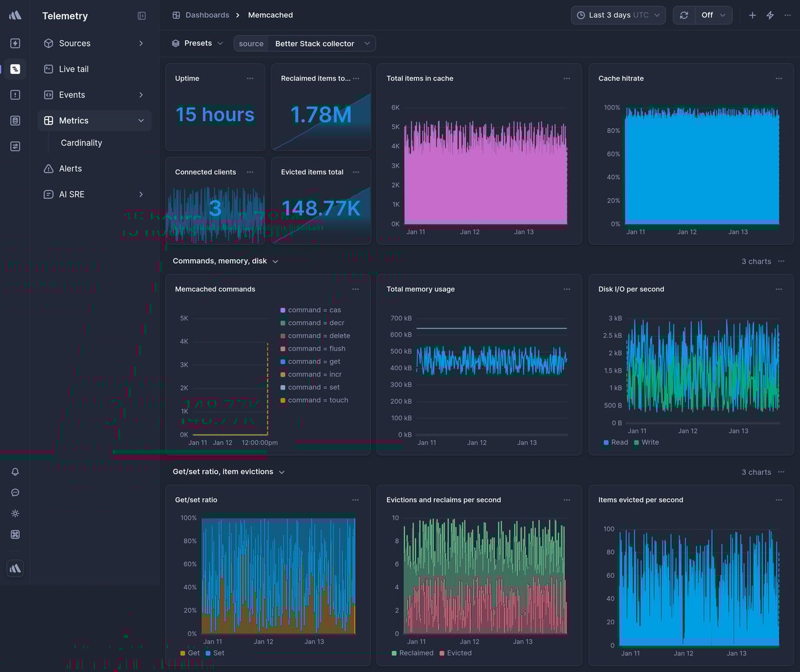Screen dimensions: 800x672
Task: Click the command = get legend color swatch
Action: [283, 361]
